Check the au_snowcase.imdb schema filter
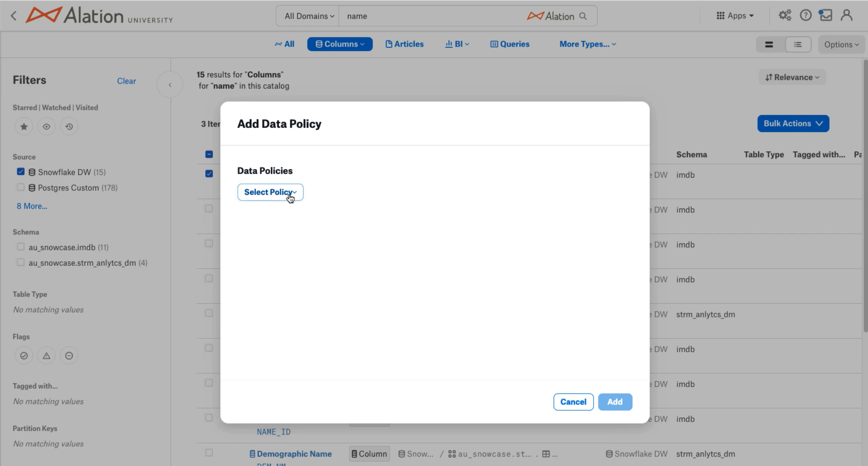The image size is (868, 466). click(21, 247)
